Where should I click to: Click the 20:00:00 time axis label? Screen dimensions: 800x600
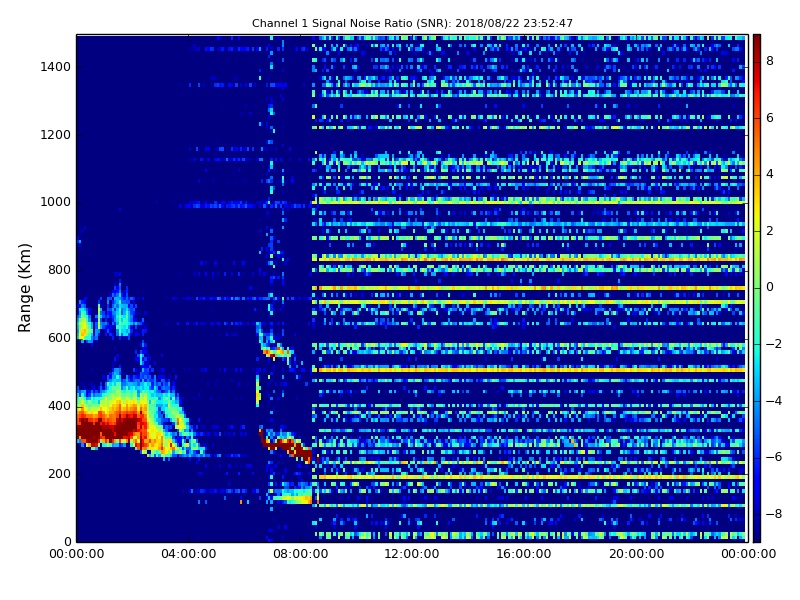pos(637,554)
